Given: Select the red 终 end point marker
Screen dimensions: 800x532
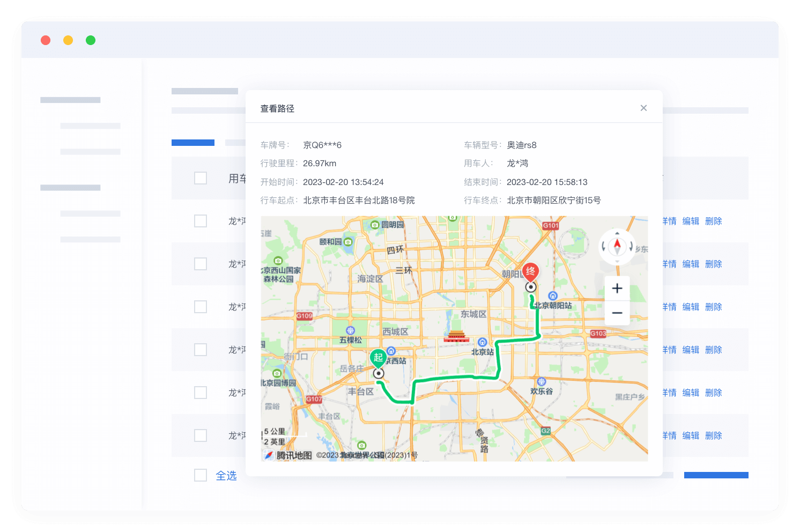Looking at the screenshot, I should (x=530, y=271).
